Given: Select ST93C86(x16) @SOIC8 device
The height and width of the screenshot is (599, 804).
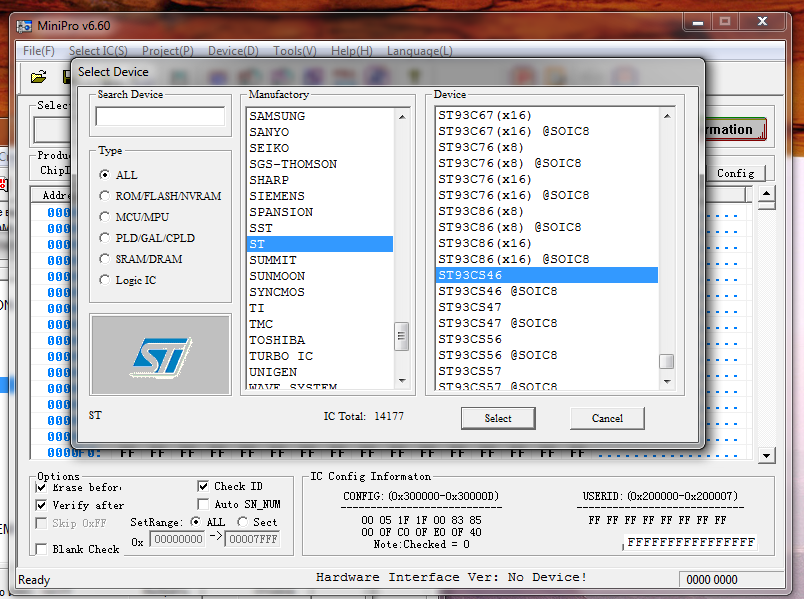Looking at the screenshot, I should [x=547, y=259].
